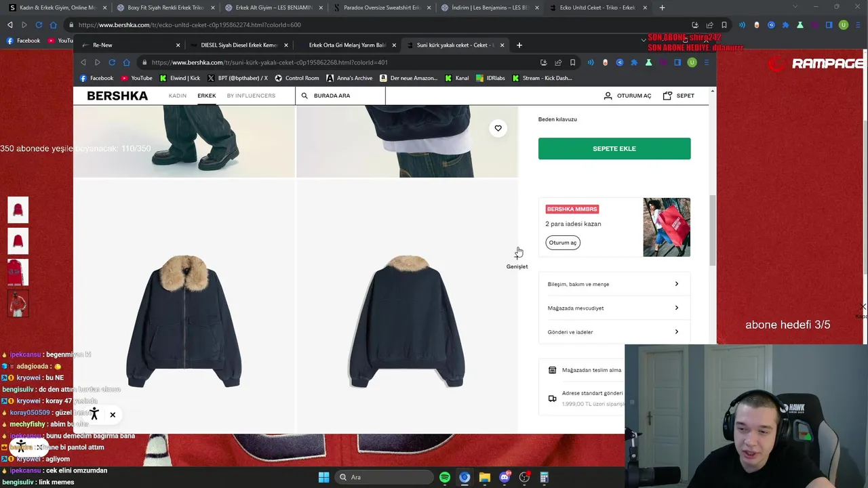This screenshot has height=488, width=868.
Task: Open Spotify from taskbar
Action: 445,477
